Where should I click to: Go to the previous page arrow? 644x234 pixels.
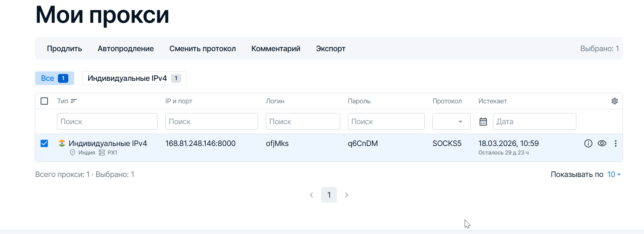(311, 195)
